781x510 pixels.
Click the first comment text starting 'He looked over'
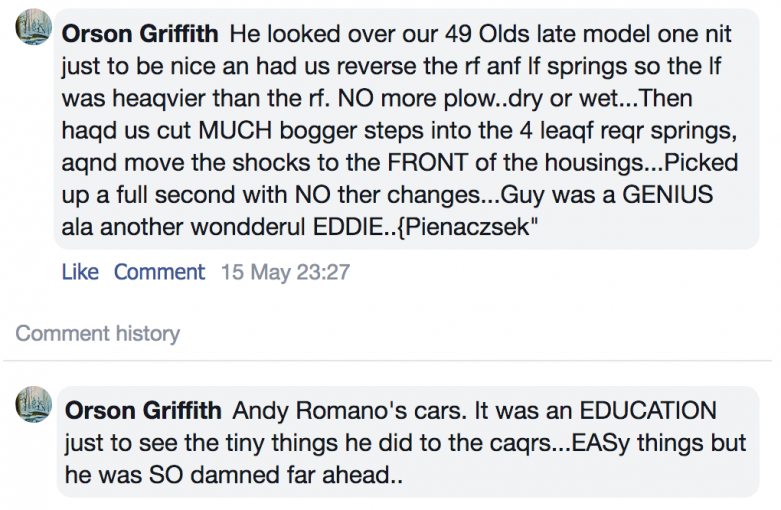(398, 130)
